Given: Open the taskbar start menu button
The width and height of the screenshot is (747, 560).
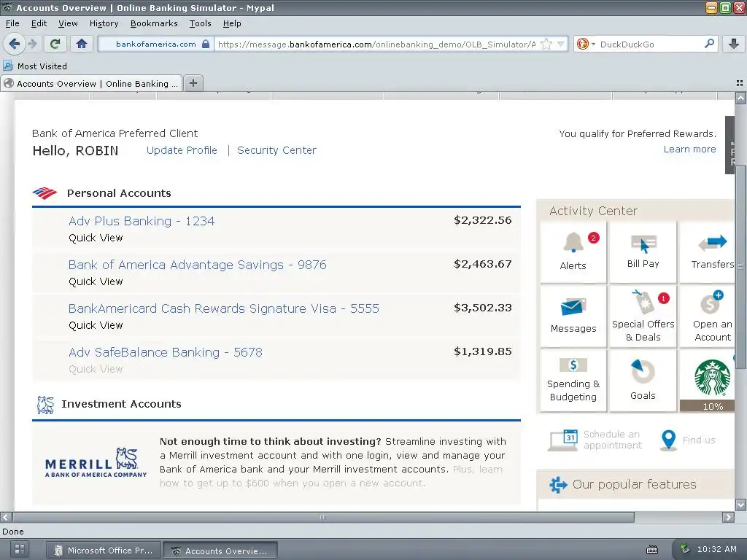Looking at the screenshot, I should tap(20, 548).
